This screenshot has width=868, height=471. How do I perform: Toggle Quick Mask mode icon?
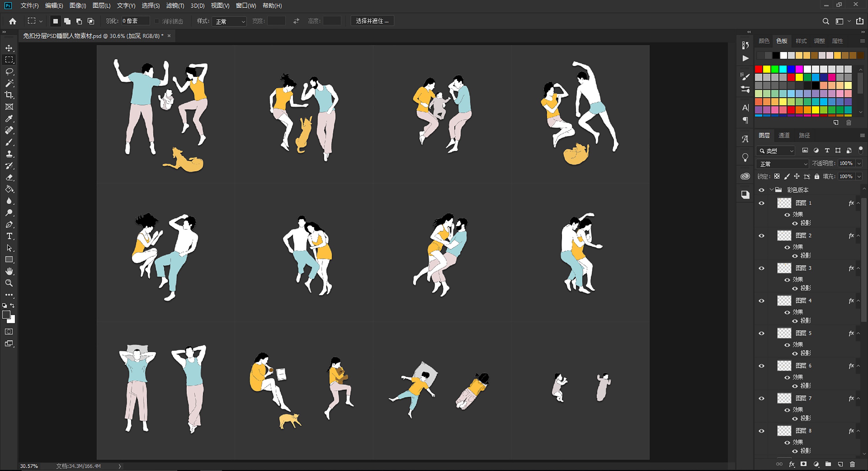point(9,332)
